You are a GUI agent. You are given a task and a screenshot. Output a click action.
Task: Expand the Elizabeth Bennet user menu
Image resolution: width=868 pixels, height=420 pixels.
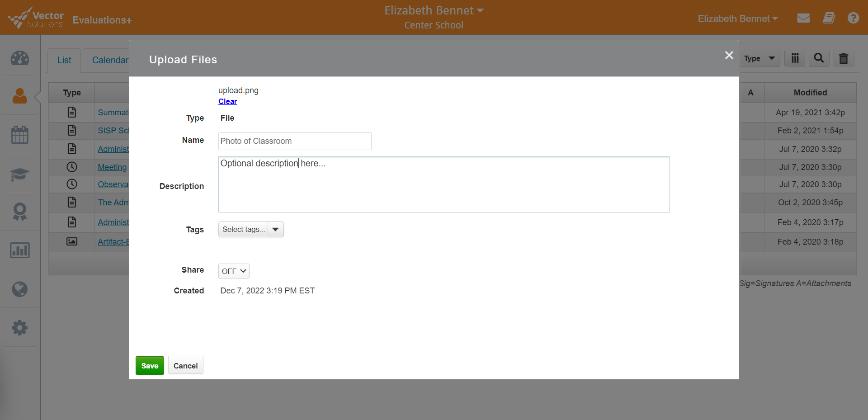(737, 19)
